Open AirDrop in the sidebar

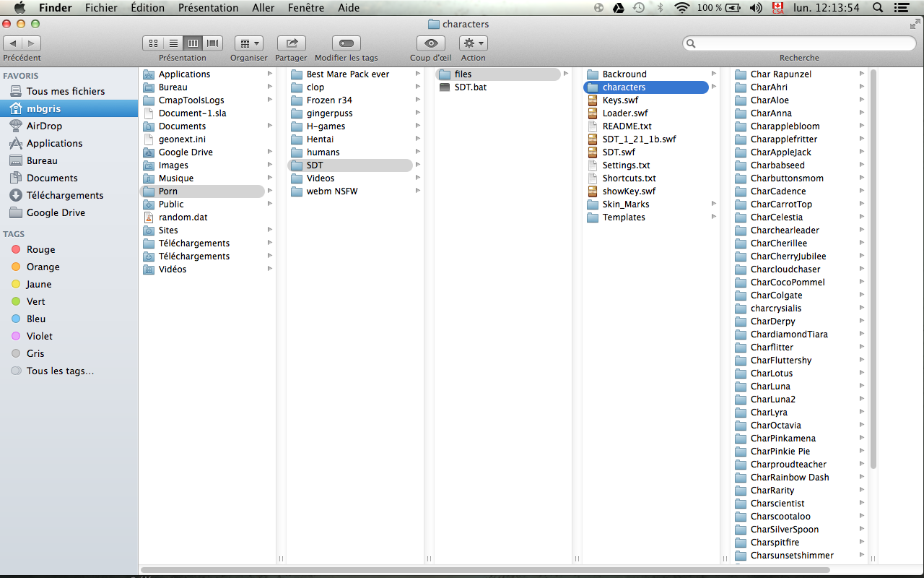coord(44,126)
